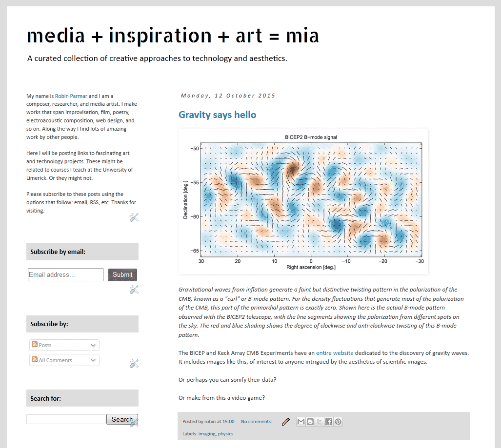The height and width of the screenshot is (448, 501).
Task: Open the Gravity says hello post title
Action: coord(217,115)
